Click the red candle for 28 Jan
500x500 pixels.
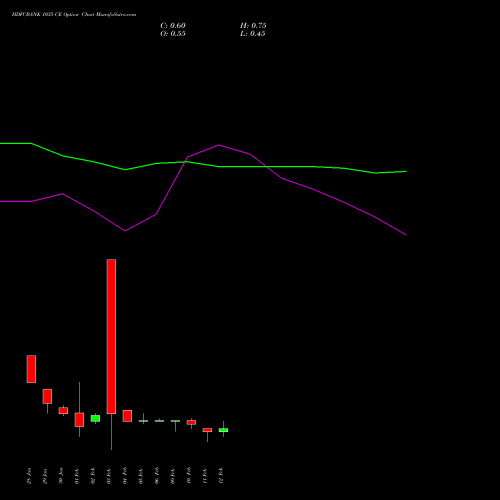31,369
